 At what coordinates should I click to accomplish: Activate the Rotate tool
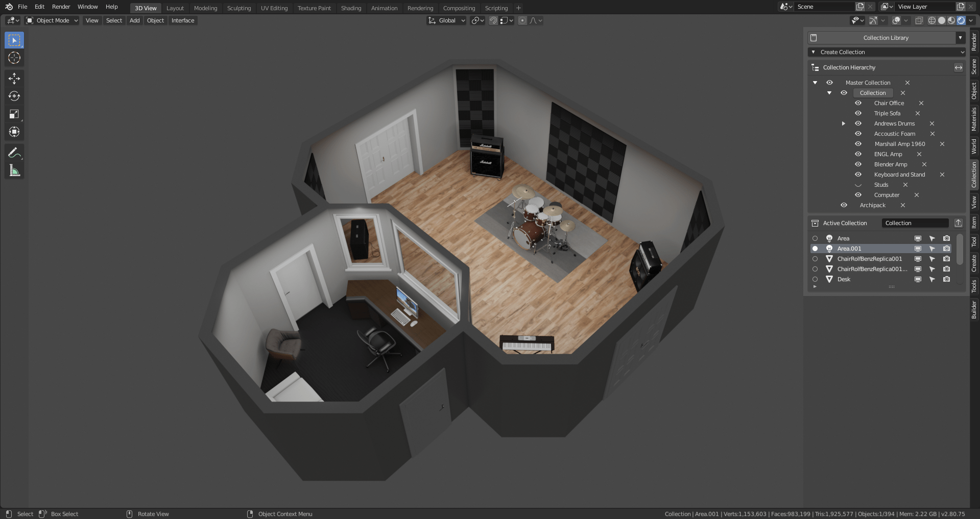click(x=14, y=96)
